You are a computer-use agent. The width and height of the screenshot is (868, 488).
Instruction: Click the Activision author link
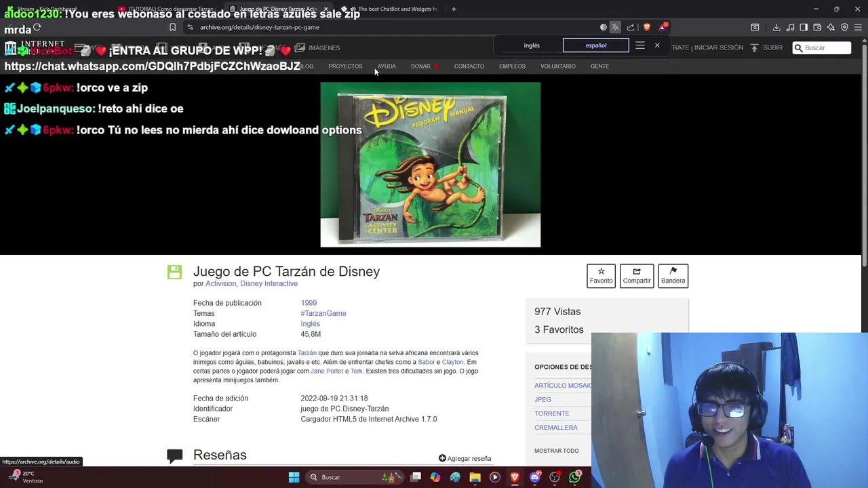(x=220, y=284)
